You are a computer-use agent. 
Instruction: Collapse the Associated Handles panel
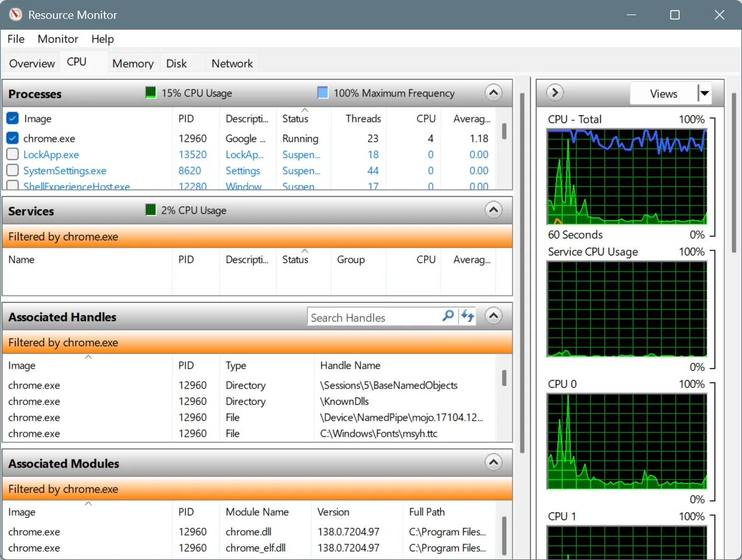(493, 315)
